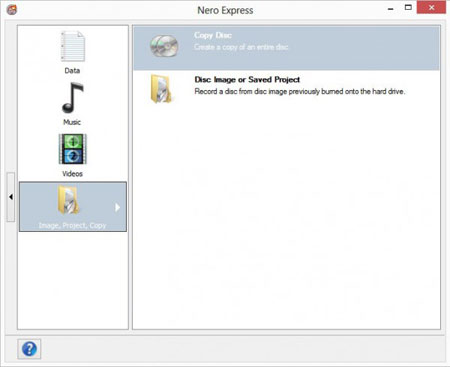
Task: Select the Image, Project, Copy folder icon
Action: [69, 200]
